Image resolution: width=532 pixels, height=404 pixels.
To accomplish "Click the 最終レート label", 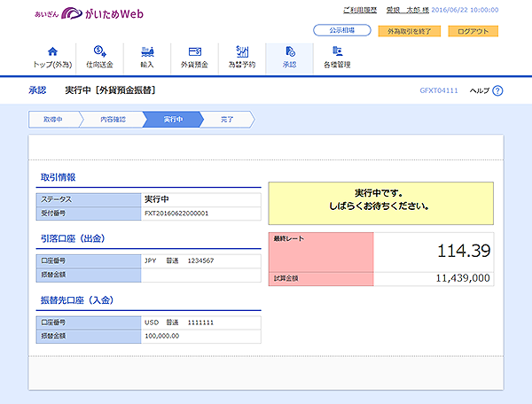I will click(x=289, y=238).
